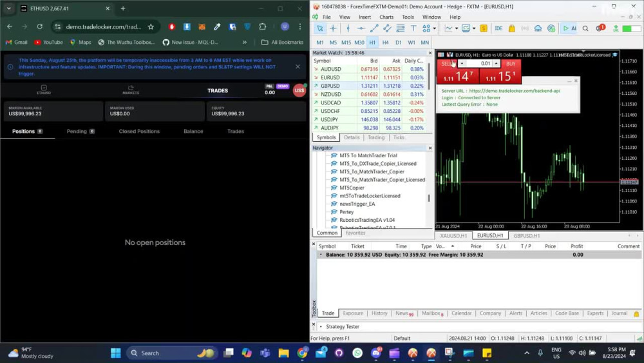Select the text label tool
The image size is (644, 363).
click(x=413, y=28)
